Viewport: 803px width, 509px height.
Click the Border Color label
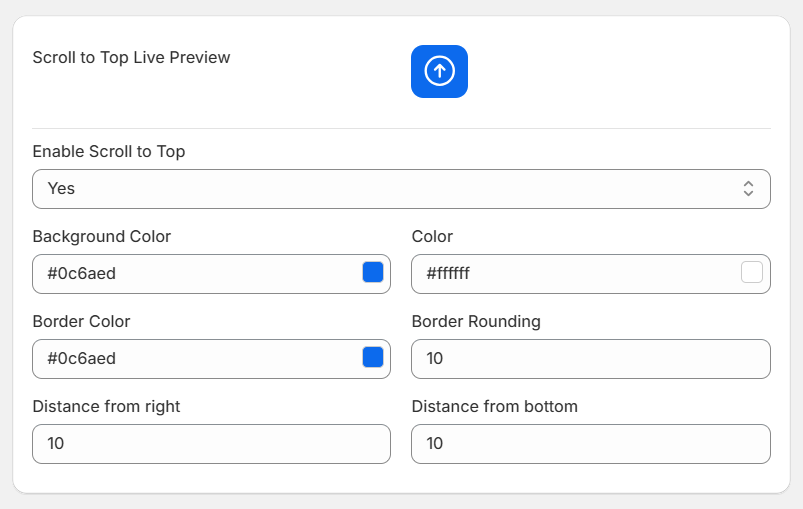pyautogui.click(x=81, y=322)
